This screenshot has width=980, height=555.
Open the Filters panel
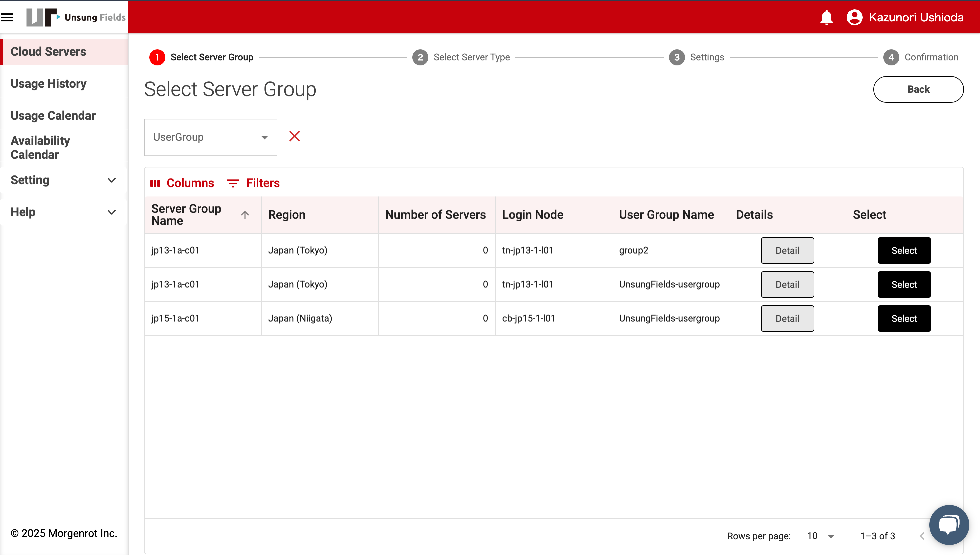pos(253,183)
